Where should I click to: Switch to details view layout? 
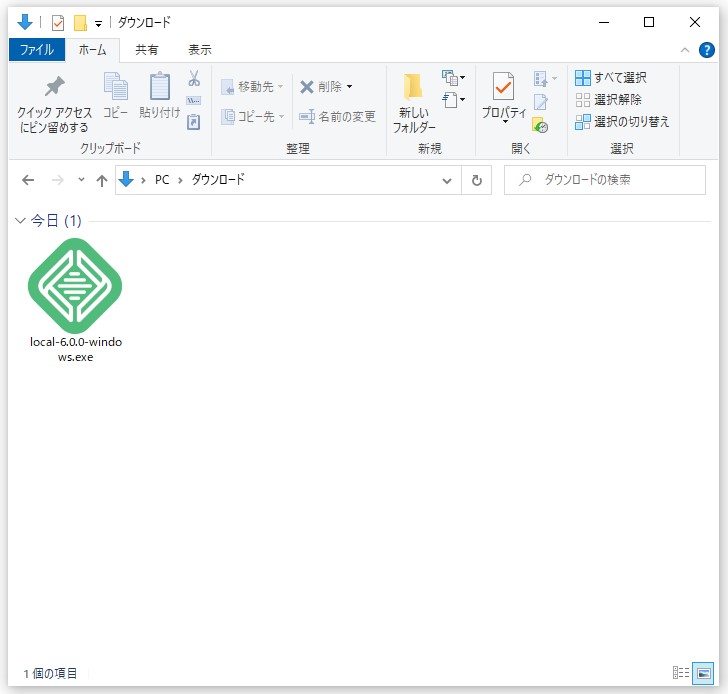[x=681, y=673]
